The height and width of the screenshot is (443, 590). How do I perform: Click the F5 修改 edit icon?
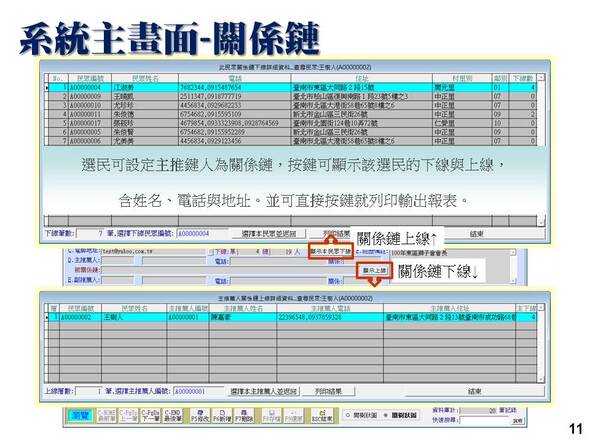coord(199,415)
